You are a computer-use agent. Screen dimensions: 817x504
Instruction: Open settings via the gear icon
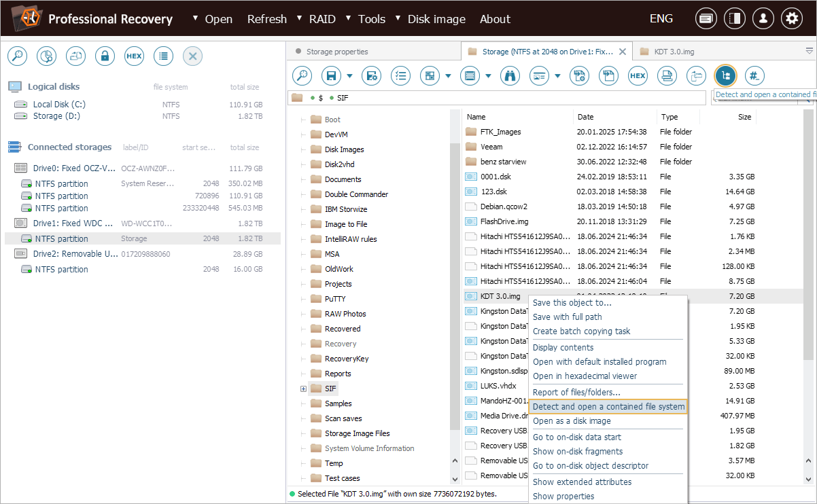[791, 19]
